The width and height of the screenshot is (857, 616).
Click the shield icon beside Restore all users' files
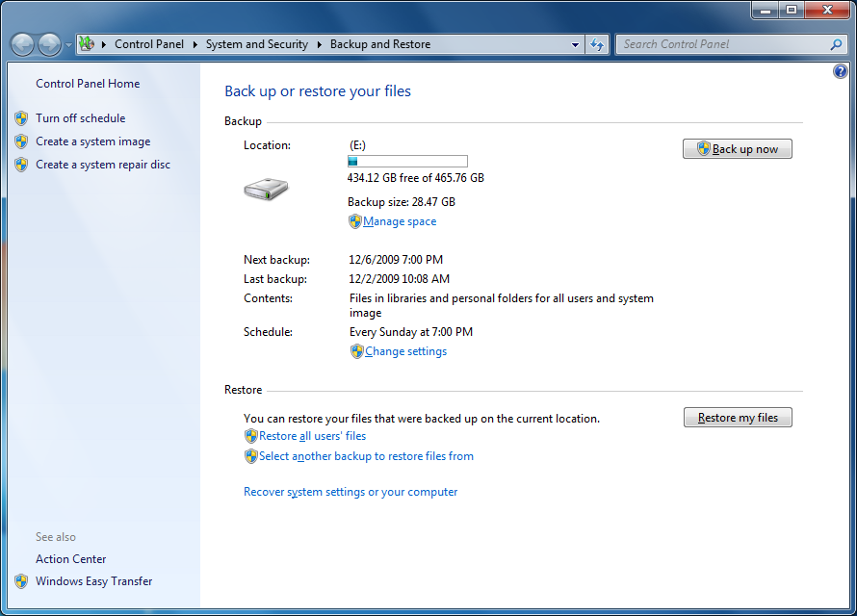click(x=250, y=435)
